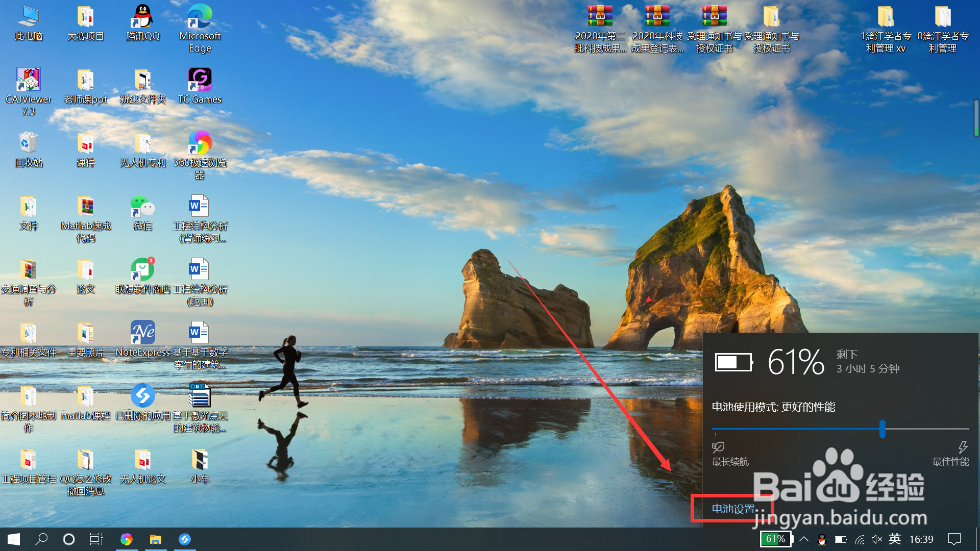Click the 最佳性能 lightning bolt icon
Image resolution: width=980 pixels, height=551 pixels.
[963, 447]
